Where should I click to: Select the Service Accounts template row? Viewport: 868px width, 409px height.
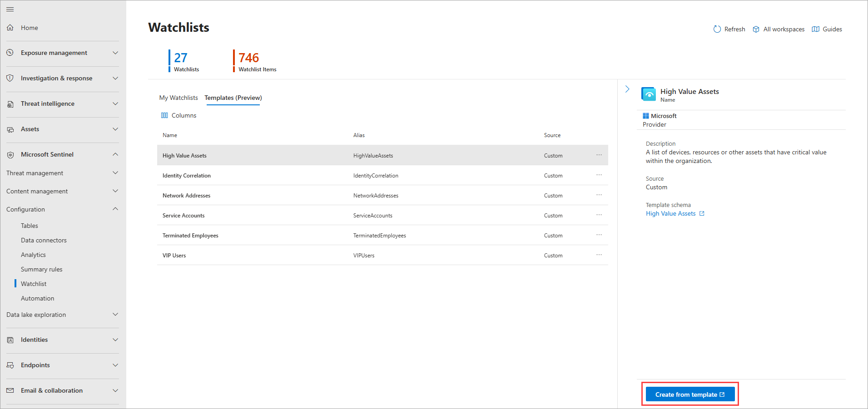coord(382,215)
